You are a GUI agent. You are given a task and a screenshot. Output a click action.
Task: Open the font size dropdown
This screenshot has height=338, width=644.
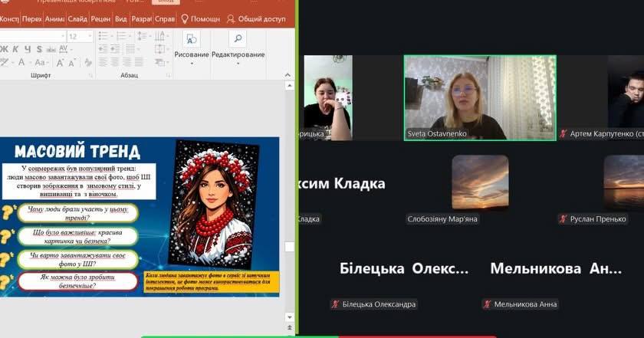[x=90, y=36]
